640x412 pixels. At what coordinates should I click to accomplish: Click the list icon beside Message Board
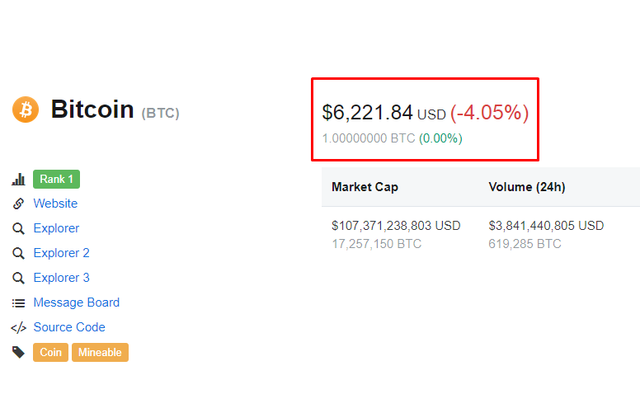point(18,303)
